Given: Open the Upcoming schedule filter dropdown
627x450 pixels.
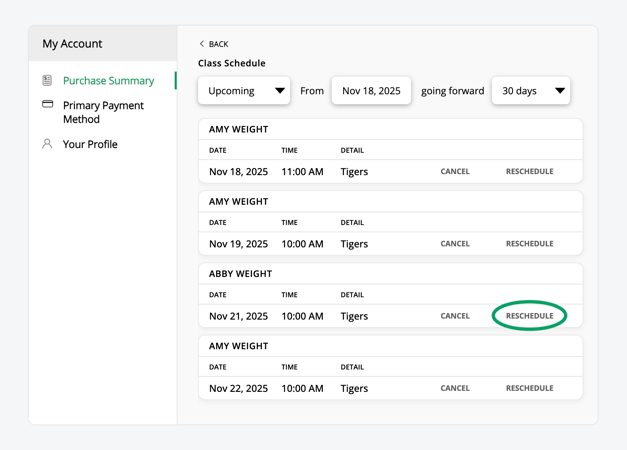Looking at the screenshot, I should 244,91.
